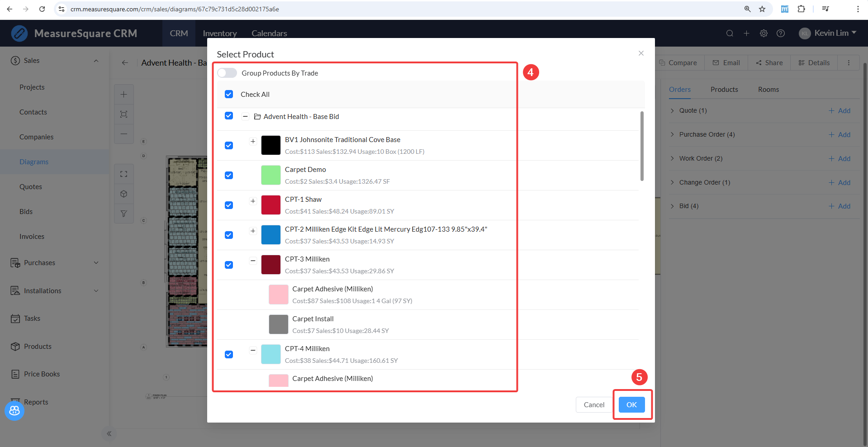Click the Tasks icon in sidebar
Viewport: 868px width, 447px height.
(x=15, y=319)
